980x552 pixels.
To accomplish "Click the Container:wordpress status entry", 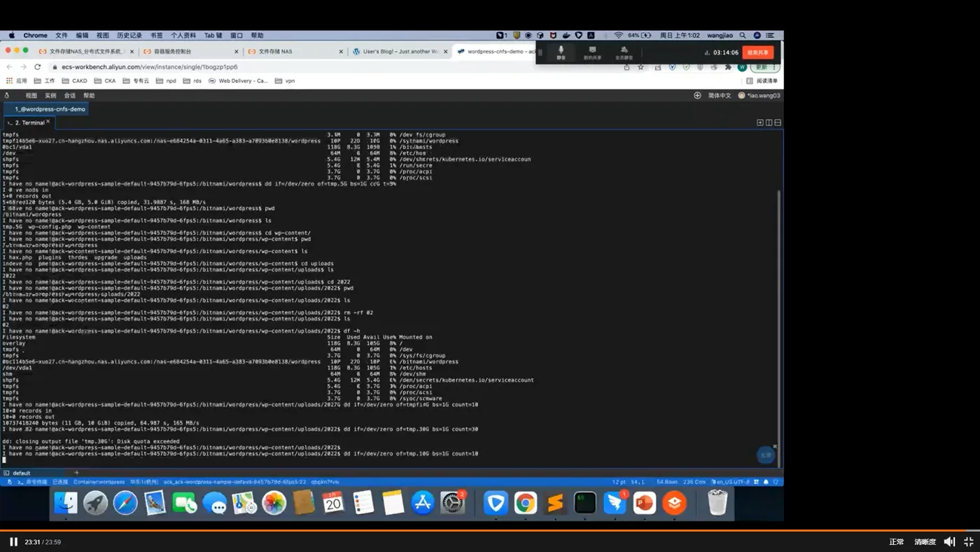I will (x=99, y=482).
